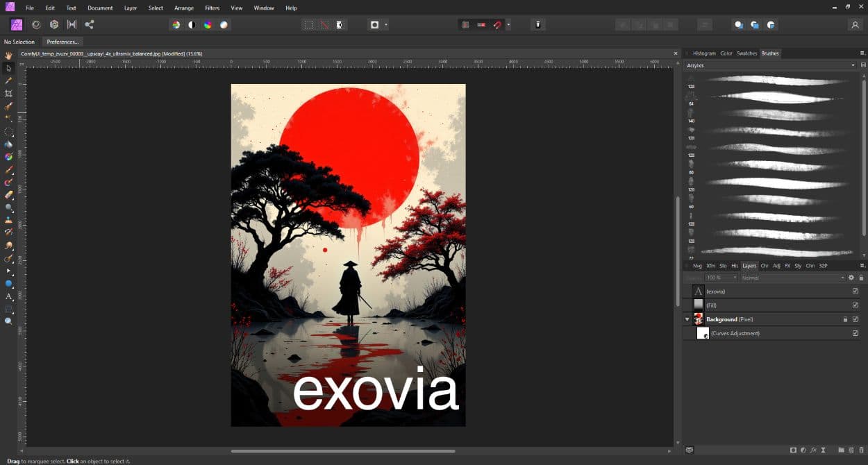This screenshot has width=868, height=465.
Task: Apply Auto White Balance from the top toolbar
Action: 224,24
